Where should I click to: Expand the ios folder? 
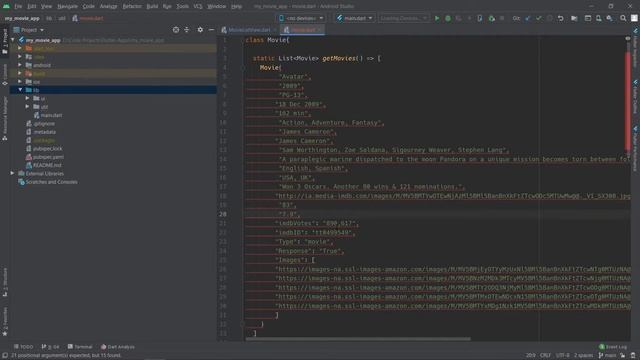(x=20, y=82)
